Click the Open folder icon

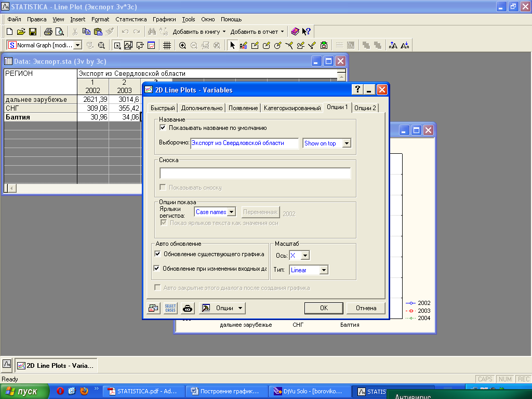[x=21, y=32]
